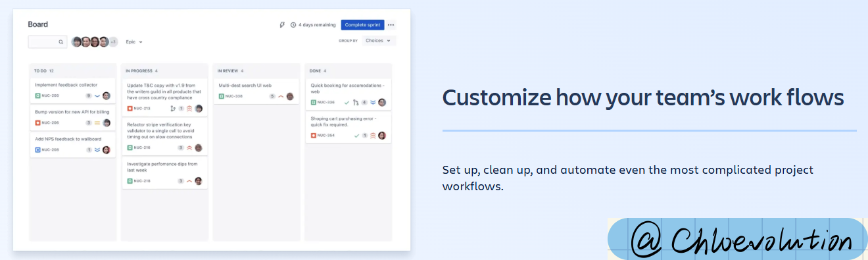
Task: Filter by the first avatar in the assignee row
Action: pos(77,41)
